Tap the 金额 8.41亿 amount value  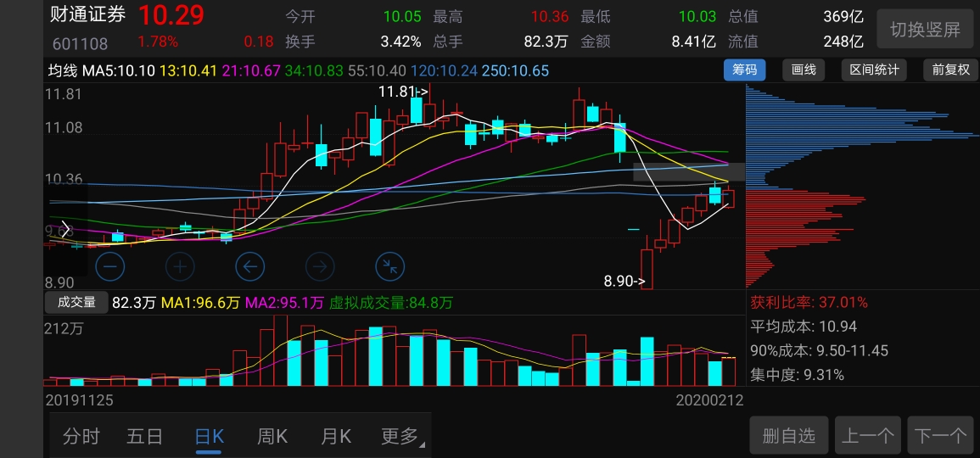pyautogui.click(x=693, y=42)
